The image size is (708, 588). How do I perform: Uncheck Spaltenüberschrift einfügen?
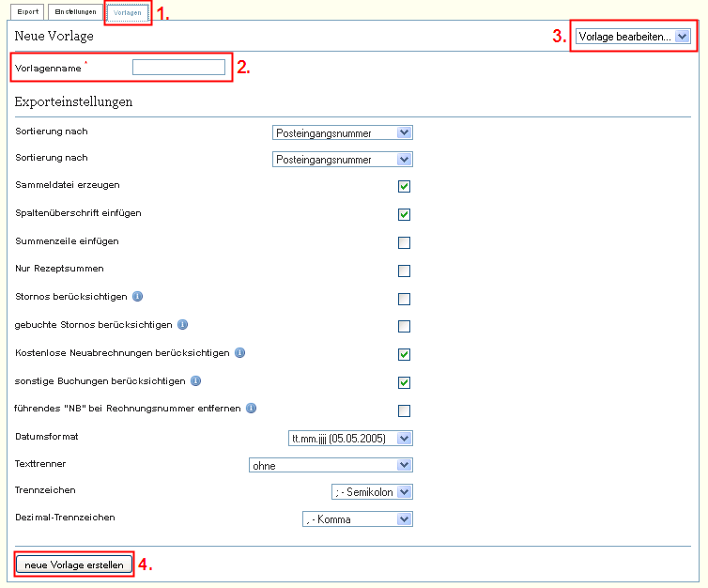pos(404,214)
